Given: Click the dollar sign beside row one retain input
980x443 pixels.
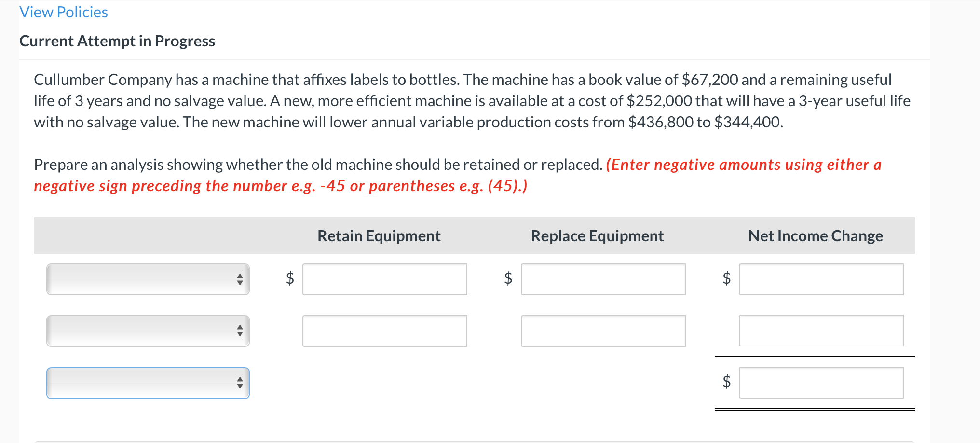Looking at the screenshot, I should 289,279.
